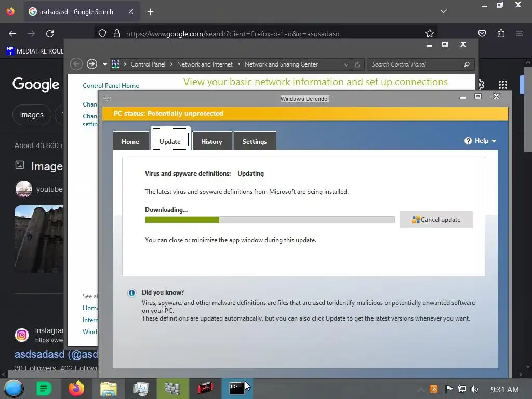The image size is (532, 399).
Task: Click the definitions download progress bar
Action: (x=270, y=220)
